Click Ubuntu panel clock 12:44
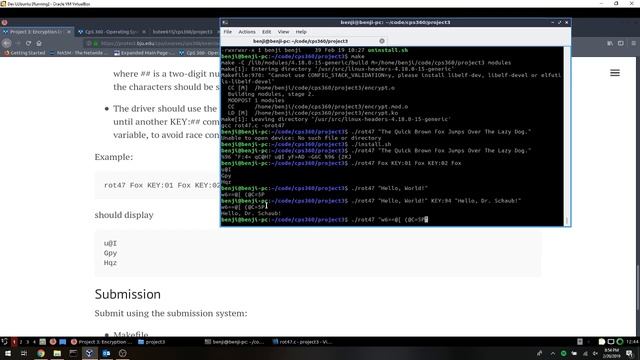 pos(632,342)
